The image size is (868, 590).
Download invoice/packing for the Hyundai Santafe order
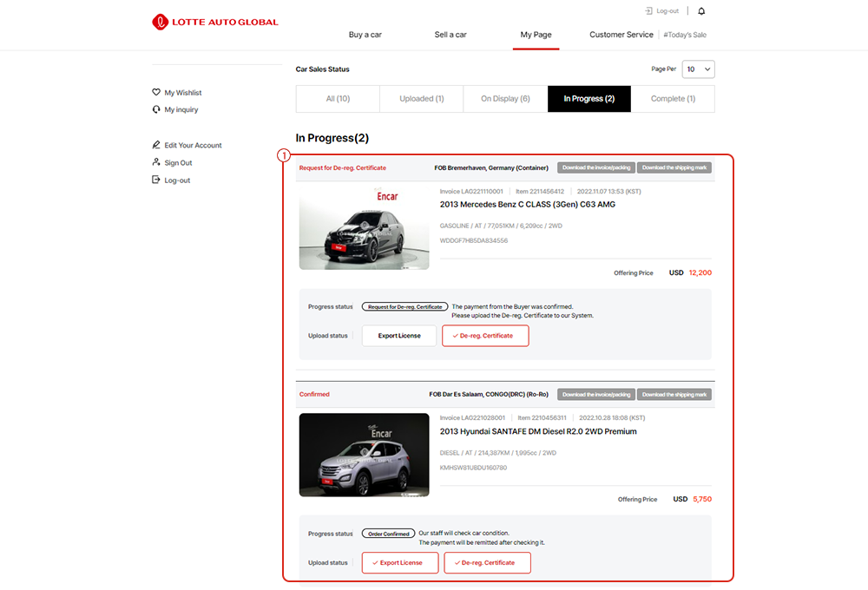point(596,395)
